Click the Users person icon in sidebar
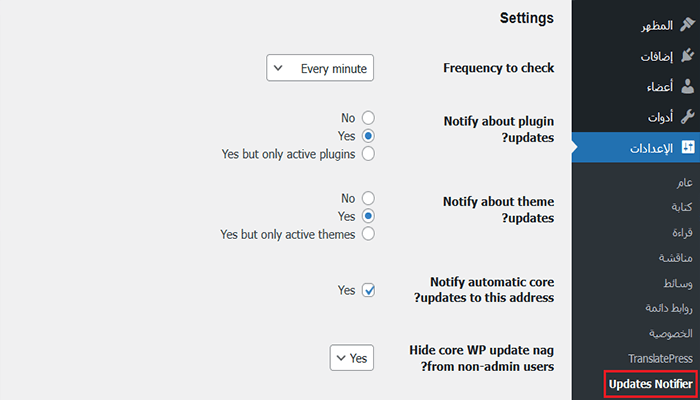Screen dimensions: 700x400 [x=687, y=86]
